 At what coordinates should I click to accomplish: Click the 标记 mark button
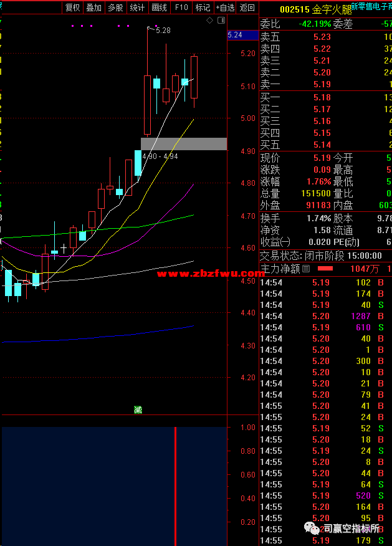point(203,7)
